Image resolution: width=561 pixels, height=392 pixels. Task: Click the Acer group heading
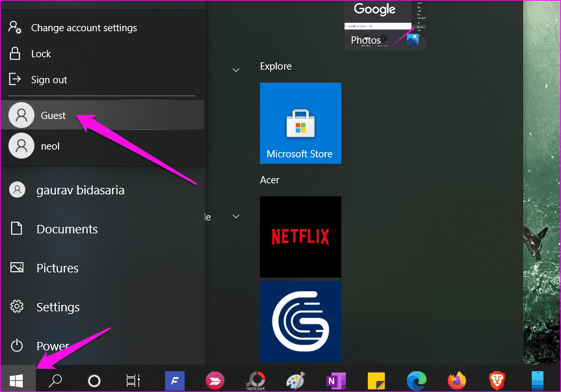(269, 180)
